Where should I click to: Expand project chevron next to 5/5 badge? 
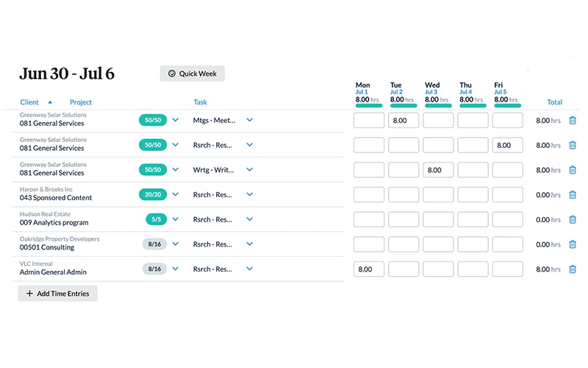tap(176, 219)
